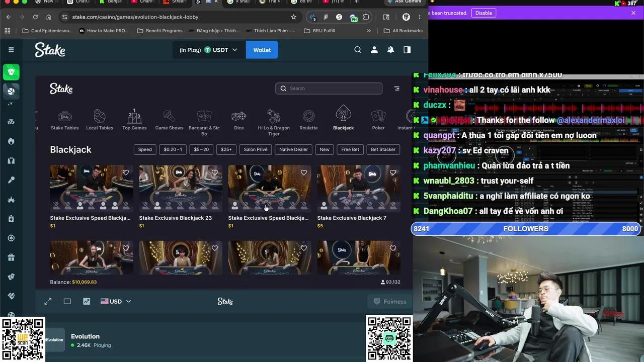The width and height of the screenshot is (644, 362).
Task: Open the flame sidebar icon
Action: tap(11, 141)
